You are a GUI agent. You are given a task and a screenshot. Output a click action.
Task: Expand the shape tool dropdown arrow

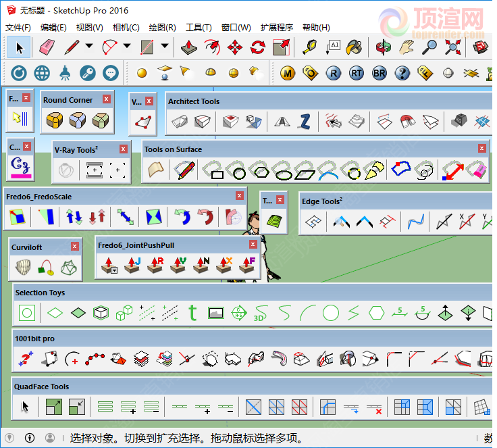165,47
